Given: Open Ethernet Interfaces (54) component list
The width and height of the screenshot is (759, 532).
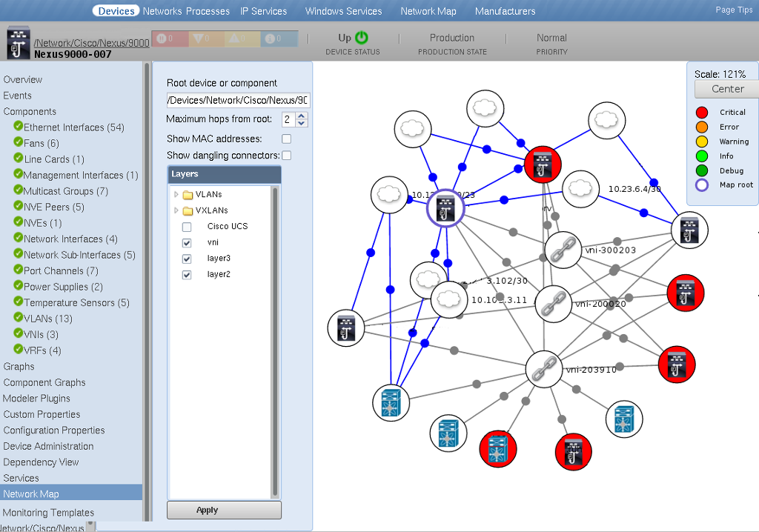Looking at the screenshot, I should pos(74,127).
